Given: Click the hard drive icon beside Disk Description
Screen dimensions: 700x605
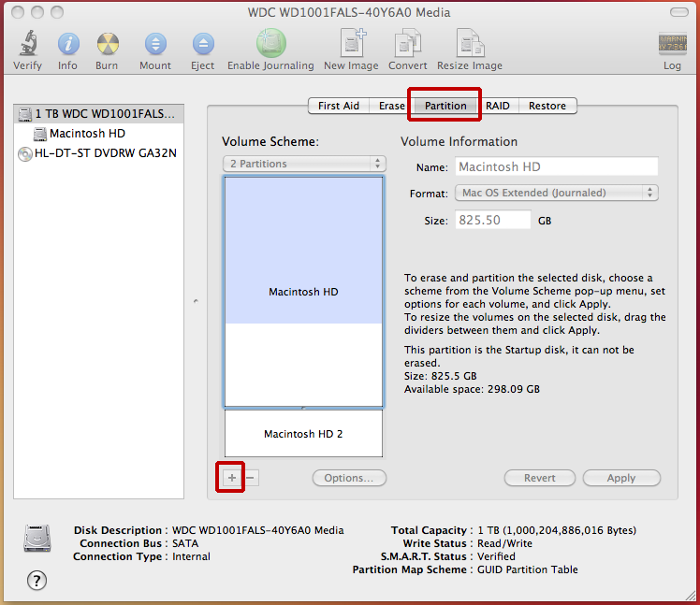Looking at the screenshot, I should 37,539.
